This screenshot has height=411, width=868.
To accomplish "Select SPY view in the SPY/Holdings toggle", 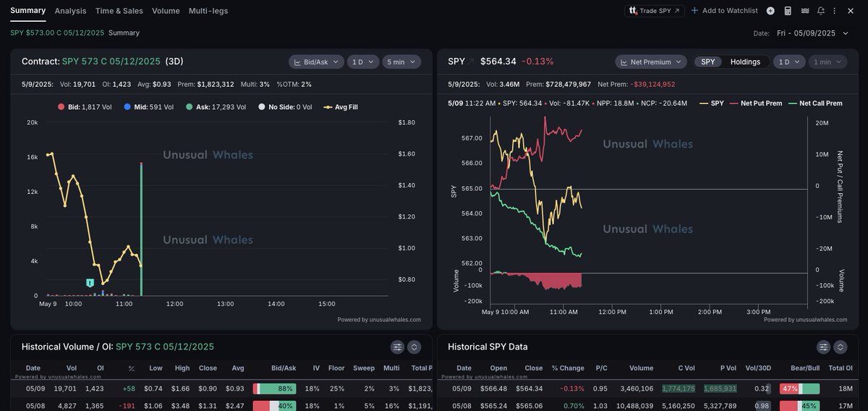I will click(x=708, y=62).
